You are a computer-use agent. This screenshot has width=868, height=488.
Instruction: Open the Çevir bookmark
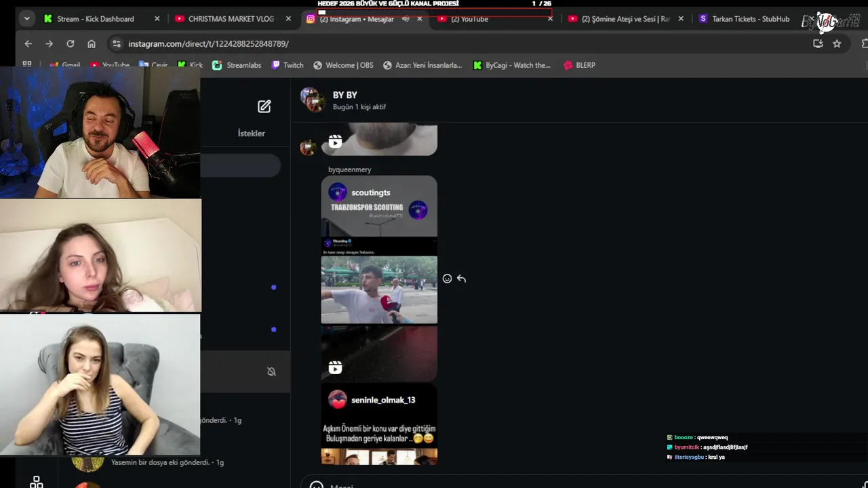(x=154, y=65)
